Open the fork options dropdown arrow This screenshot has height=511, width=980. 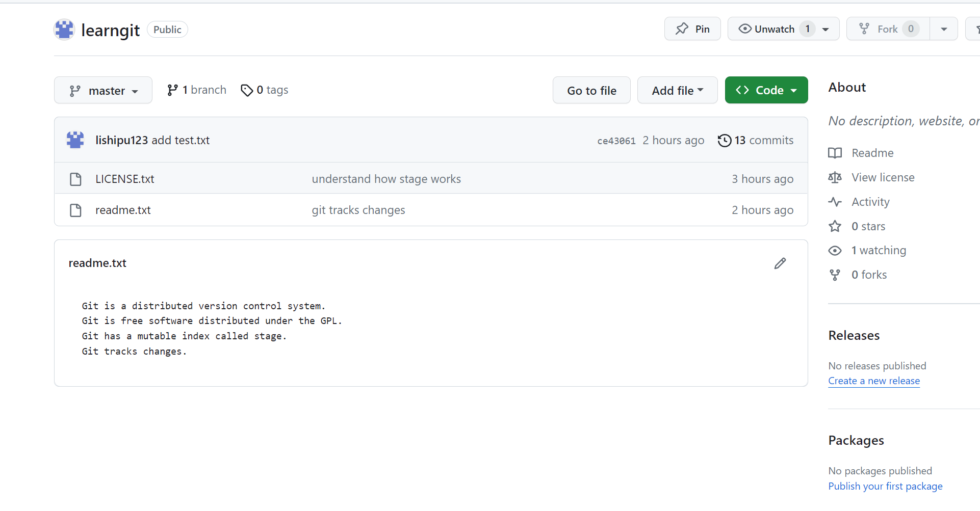944,29
